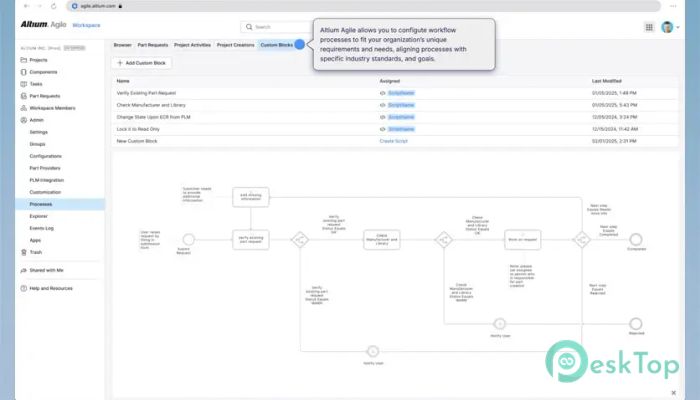Select the Processes item in sidebar
The image size is (700, 400).
pyautogui.click(x=60, y=204)
